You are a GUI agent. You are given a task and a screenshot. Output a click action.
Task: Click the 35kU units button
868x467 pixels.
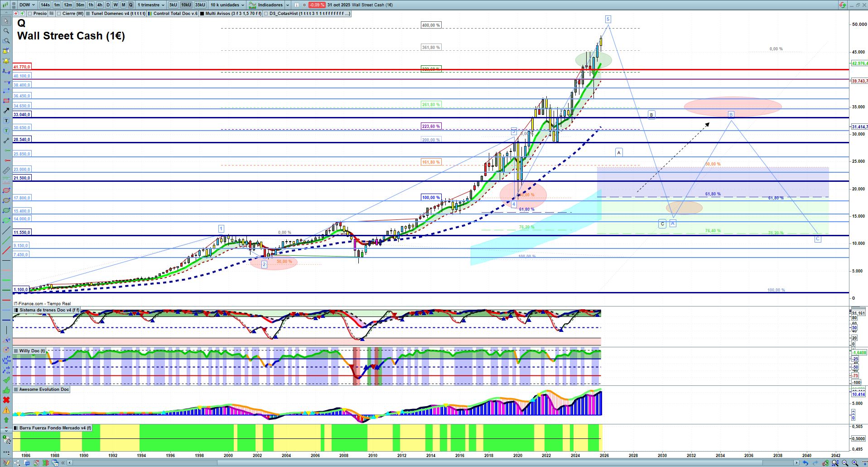pos(200,5)
